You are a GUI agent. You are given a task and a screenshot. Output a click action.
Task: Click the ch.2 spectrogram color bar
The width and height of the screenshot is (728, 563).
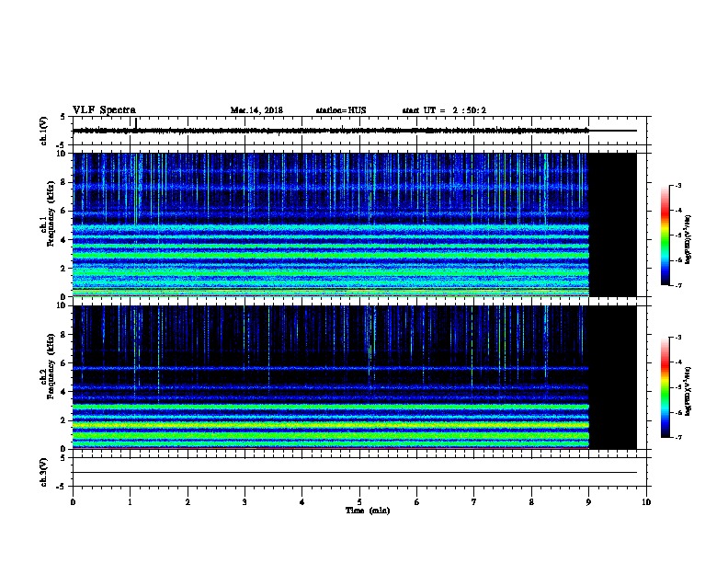[x=665, y=387]
